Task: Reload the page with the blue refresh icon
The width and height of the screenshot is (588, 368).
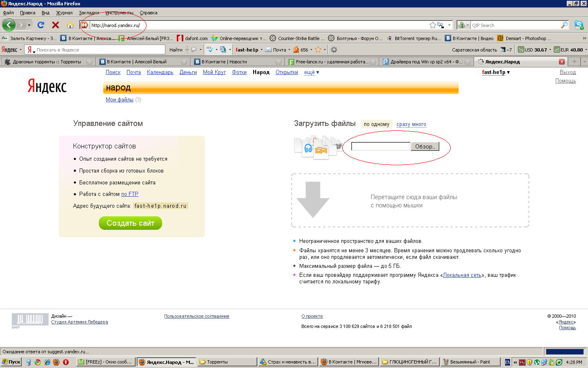Action: (41, 25)
